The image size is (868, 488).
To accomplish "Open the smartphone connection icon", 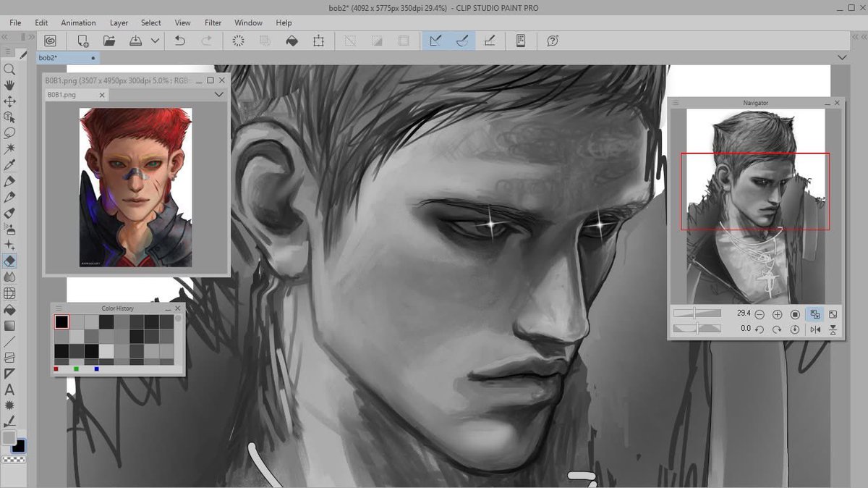I will [x=520, y=41].
